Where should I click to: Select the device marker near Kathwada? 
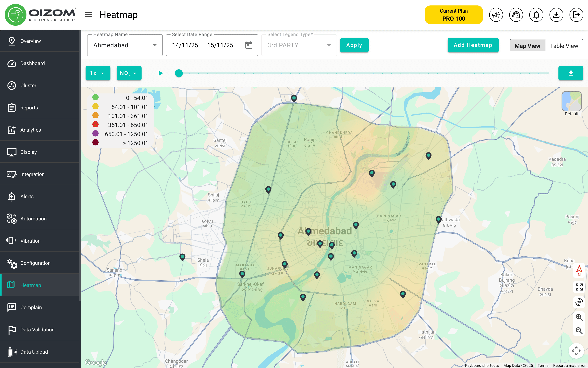click(439, 220)
